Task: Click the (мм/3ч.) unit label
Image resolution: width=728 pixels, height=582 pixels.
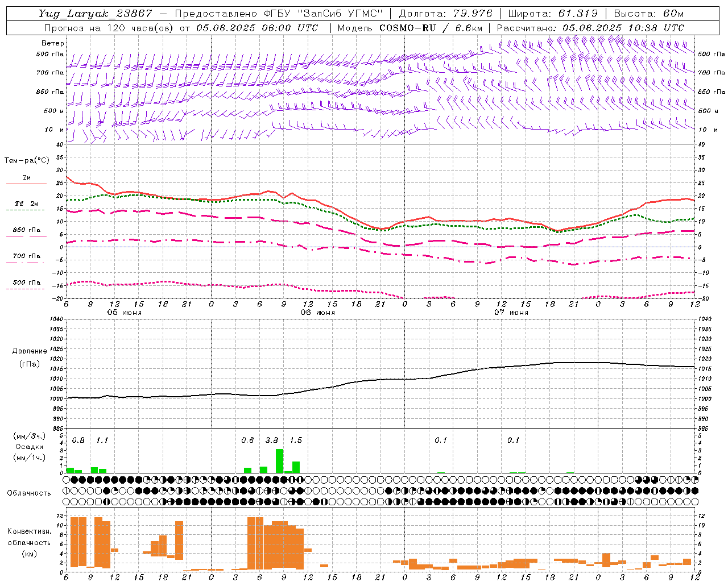Action: [29, 436]
